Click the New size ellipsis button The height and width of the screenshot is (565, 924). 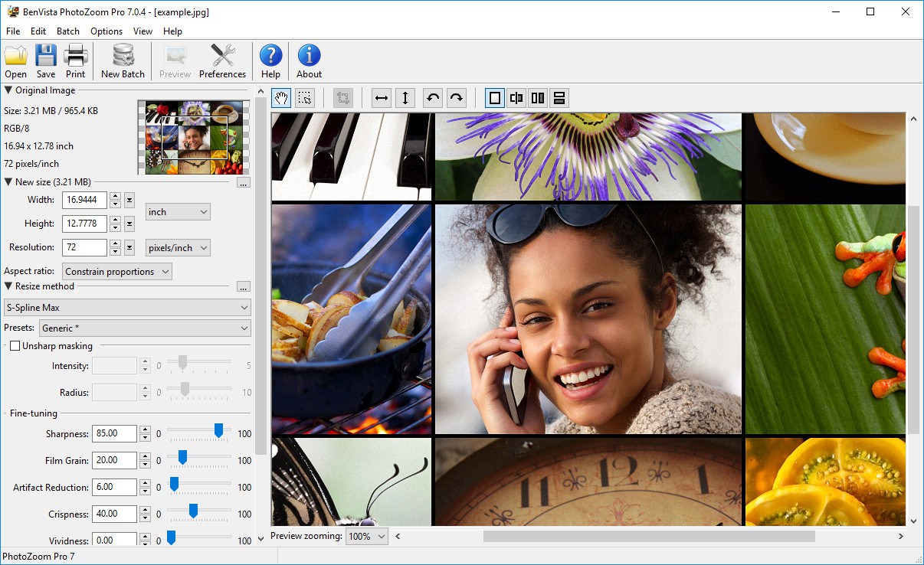pyautogui.click(x=244, y=182)
